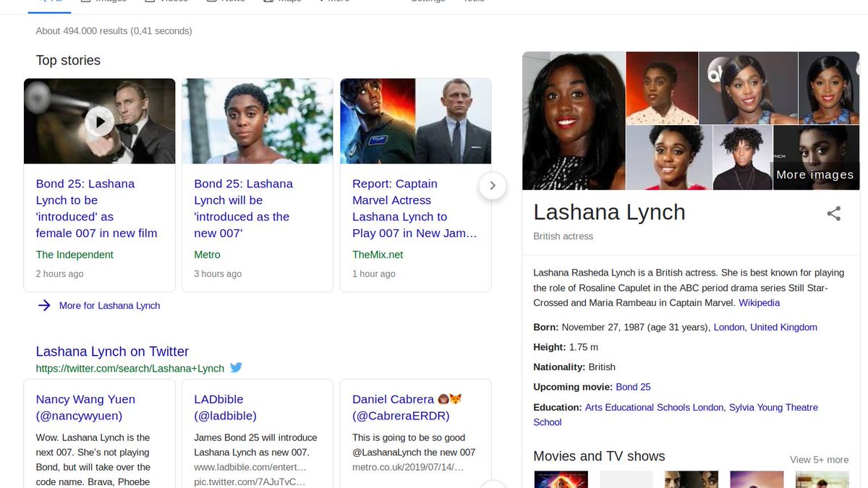Click the '2 hours ago' timestamp
This screenshot has height=488, width=868.
59,274
